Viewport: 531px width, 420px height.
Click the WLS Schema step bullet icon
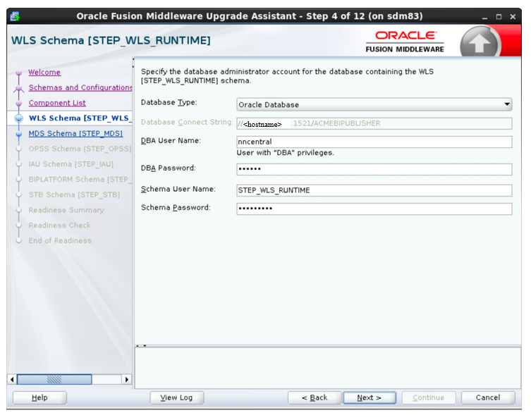pyautogui.click(x=19, y=118)
